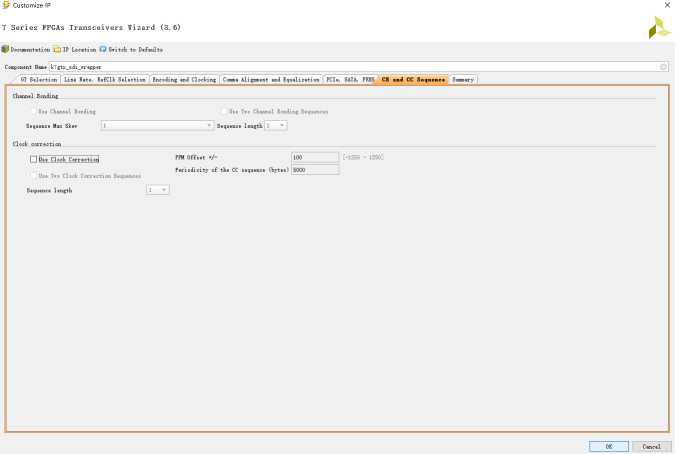Click the Xilinx logo in the header
The image size is (675, 454).
pos(659,28)
